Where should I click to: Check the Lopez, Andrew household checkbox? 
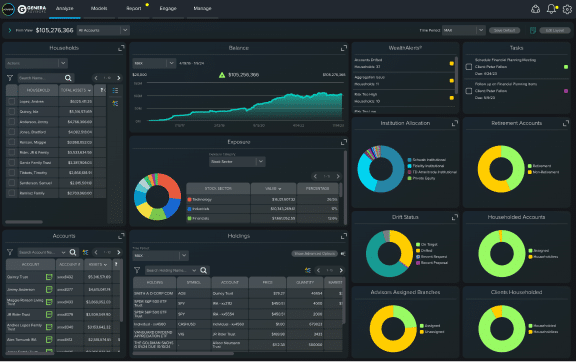[12, 101]
